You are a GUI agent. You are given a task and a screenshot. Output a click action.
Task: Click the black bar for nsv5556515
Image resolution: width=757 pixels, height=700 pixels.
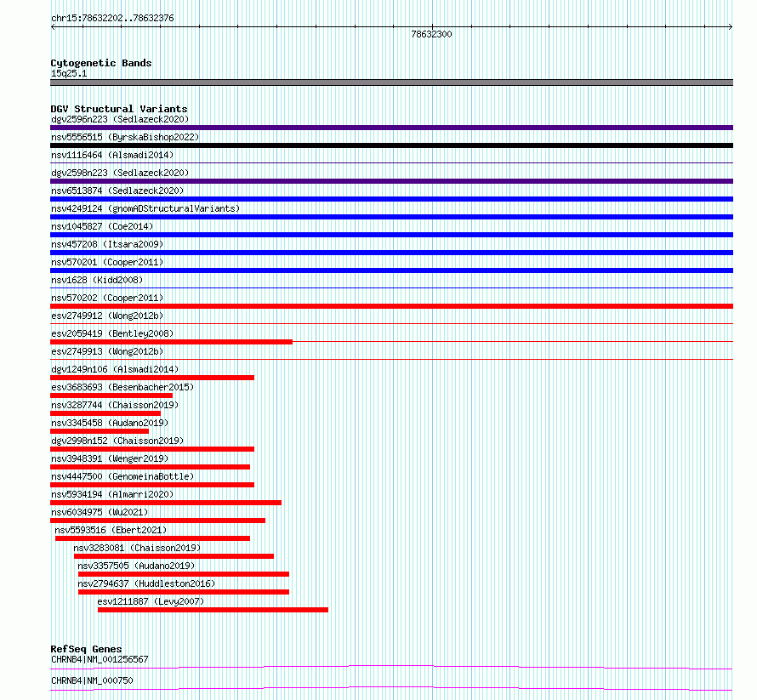(391, 145)
